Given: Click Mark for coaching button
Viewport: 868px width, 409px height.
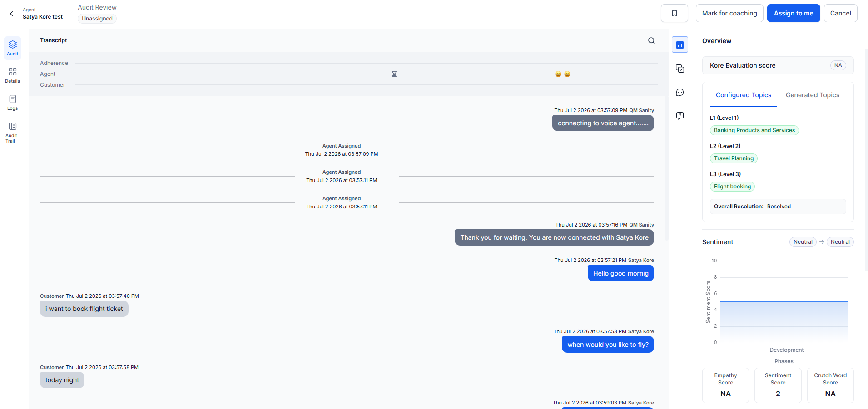Looking at the screenshot, I should pyautogui.click(x=729, y=13).
